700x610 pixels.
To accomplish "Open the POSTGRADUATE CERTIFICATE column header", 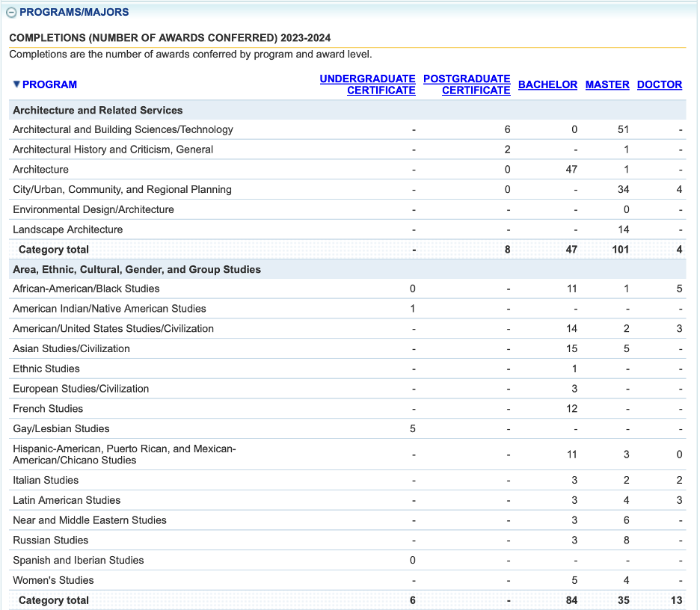I will (x=467, y=84).
